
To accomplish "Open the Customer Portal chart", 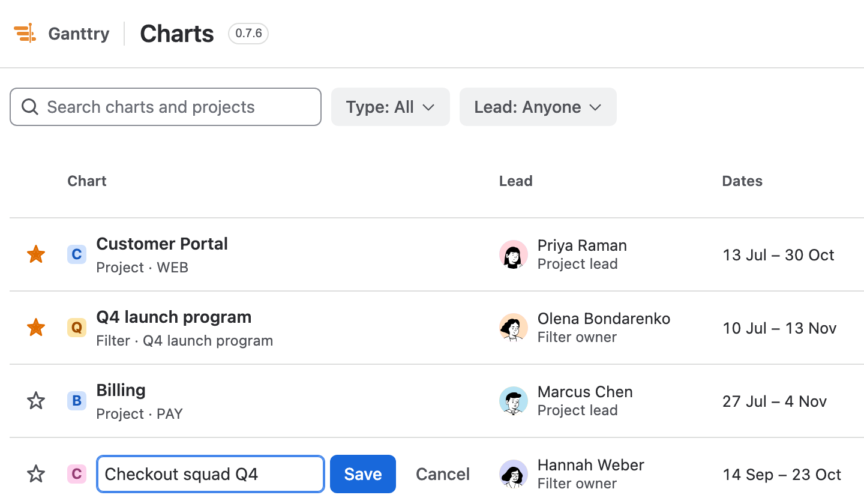I will point(162,244).
